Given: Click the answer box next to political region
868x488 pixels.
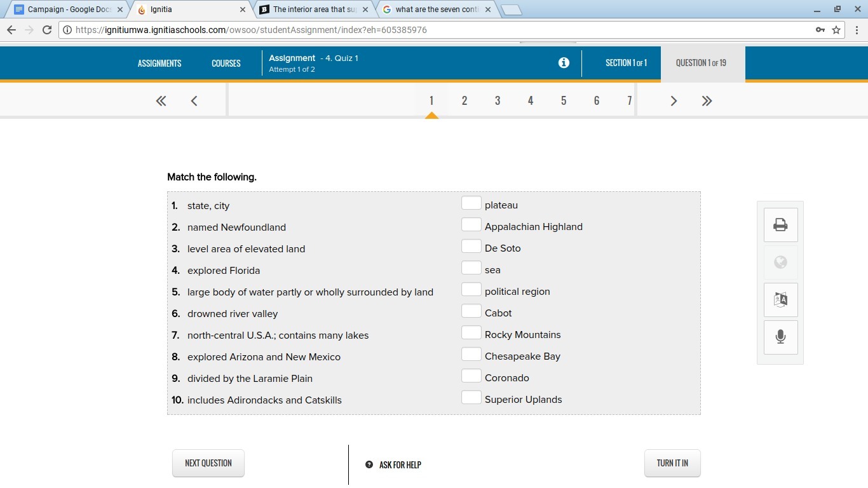Looking at the screenshot, I should coord(471,290).
